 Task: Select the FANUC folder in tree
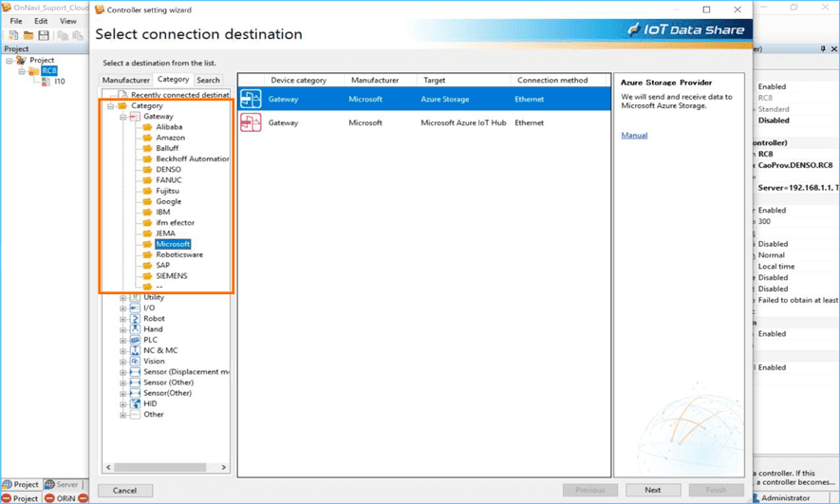(169, 180)
